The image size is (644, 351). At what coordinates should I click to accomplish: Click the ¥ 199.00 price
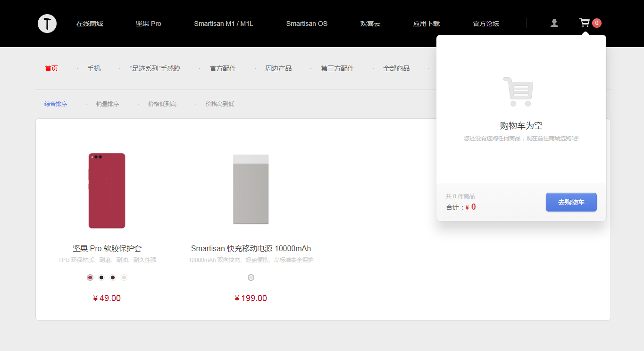pos(251,298)
